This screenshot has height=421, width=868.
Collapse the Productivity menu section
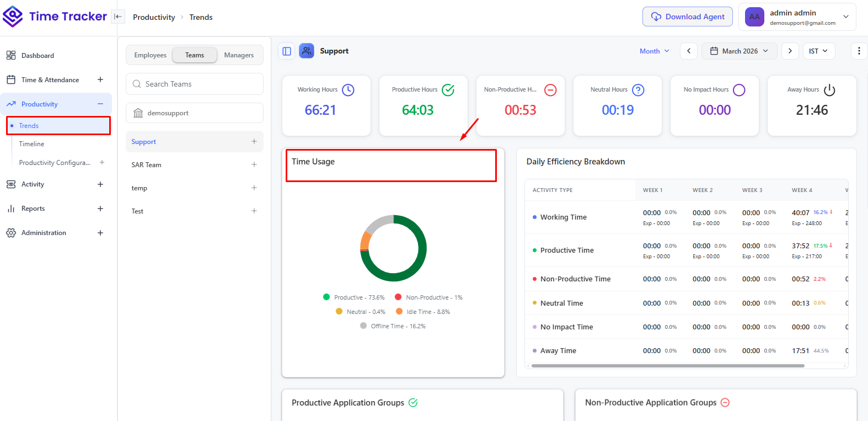click(100, 104)
